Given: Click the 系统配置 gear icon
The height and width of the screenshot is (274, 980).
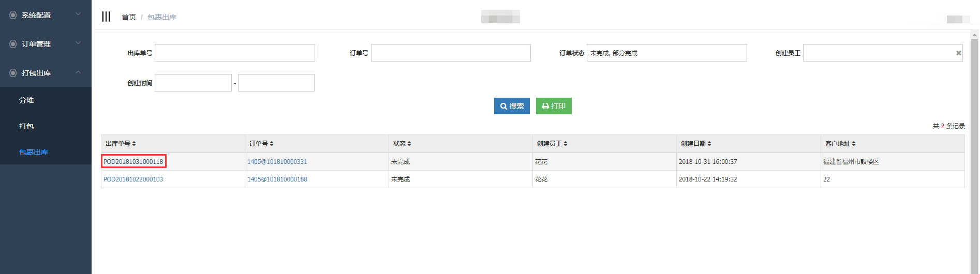Looking at the screenshot, I should pos(13,16).
